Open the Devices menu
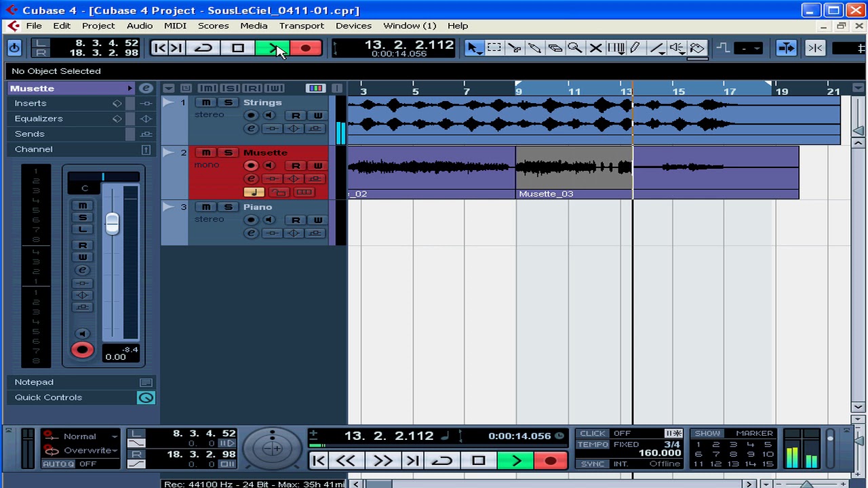This screenshot has height=488, width=868. (x=353, y=26)
